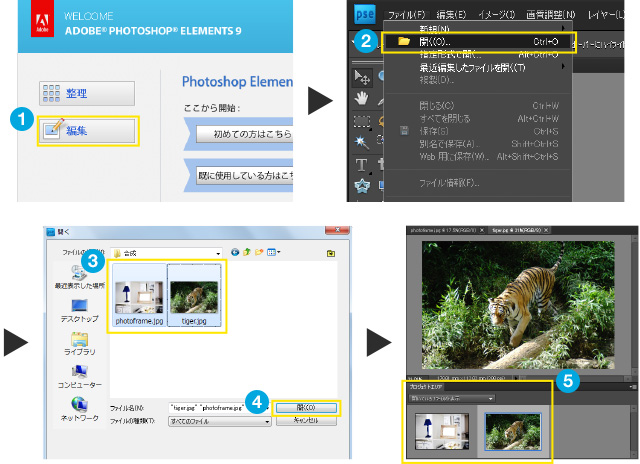Open ネットワーク in the dialog sidebar
Viewport: 640px width, 464px height.
(80, 409)
